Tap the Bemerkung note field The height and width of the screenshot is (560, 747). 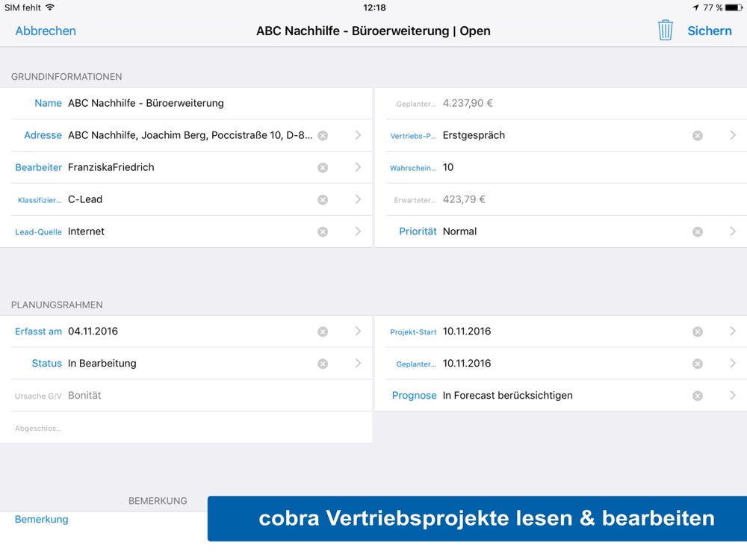pos(41,520)
